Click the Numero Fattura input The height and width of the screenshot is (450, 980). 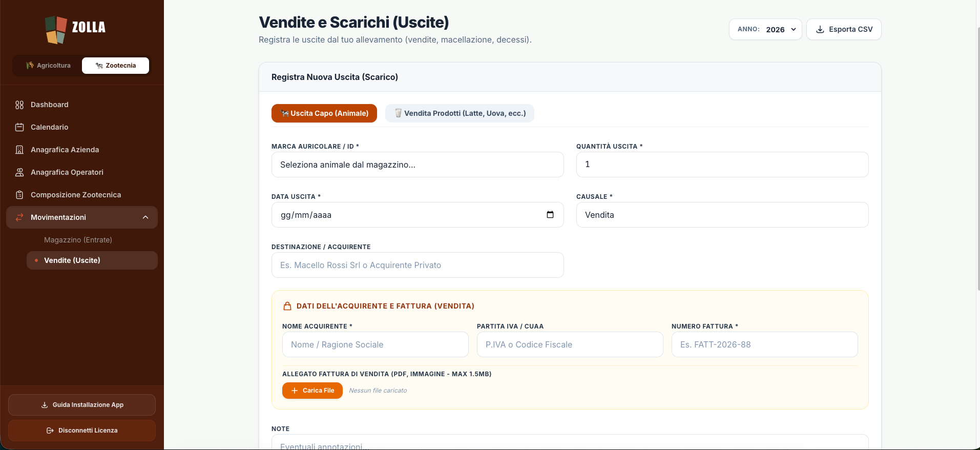(765, 344)
